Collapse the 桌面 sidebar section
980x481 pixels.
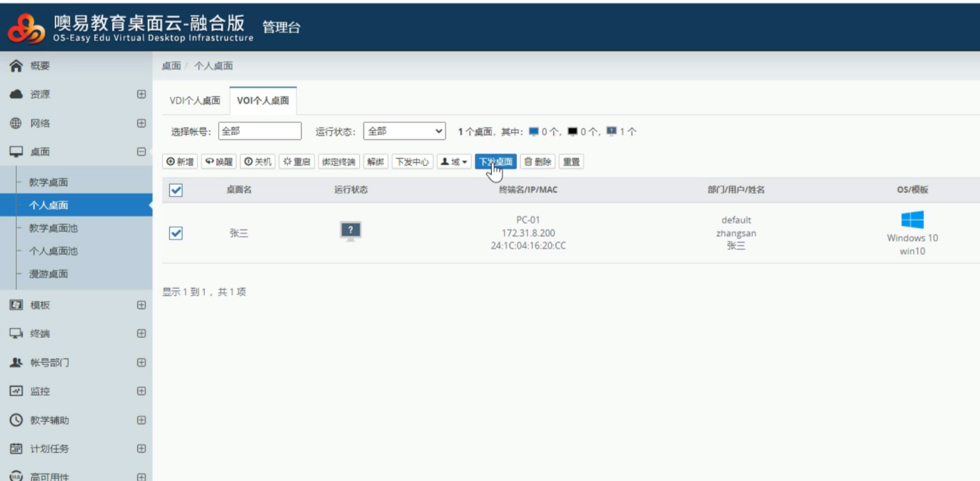tap(141, 151)
